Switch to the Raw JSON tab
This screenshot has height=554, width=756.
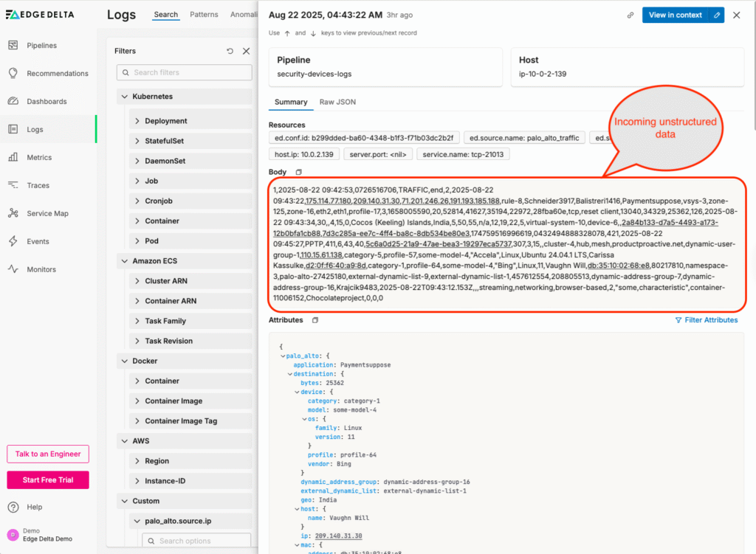click(337, 103)
